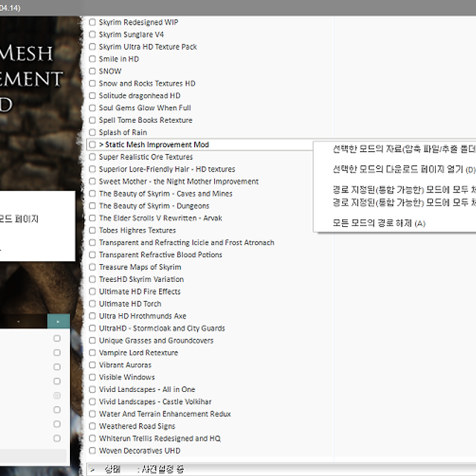Select Superior Lore-Friendly Hair - HD textures entry

167,170
